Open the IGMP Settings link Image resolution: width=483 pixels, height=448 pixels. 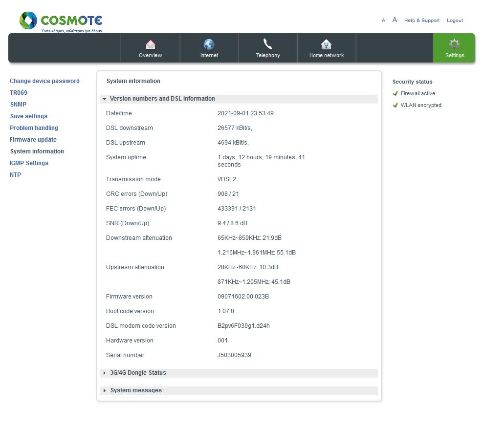point(29,163)
